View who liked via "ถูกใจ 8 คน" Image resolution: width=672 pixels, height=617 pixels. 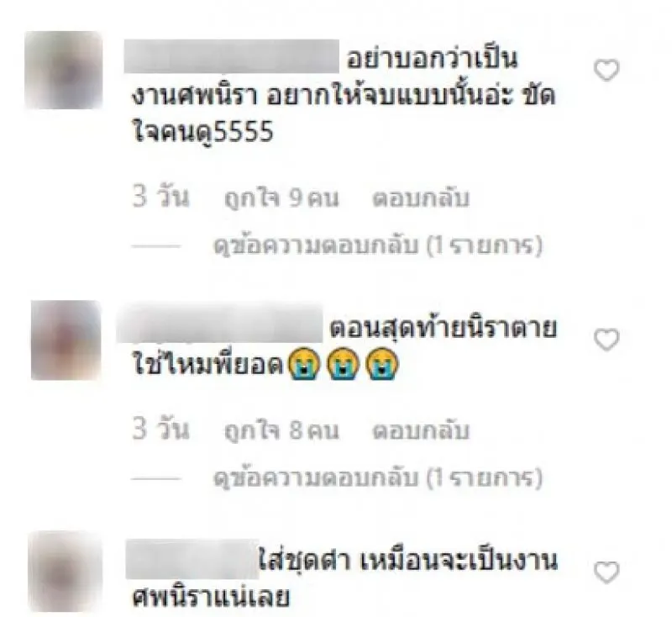281,430
